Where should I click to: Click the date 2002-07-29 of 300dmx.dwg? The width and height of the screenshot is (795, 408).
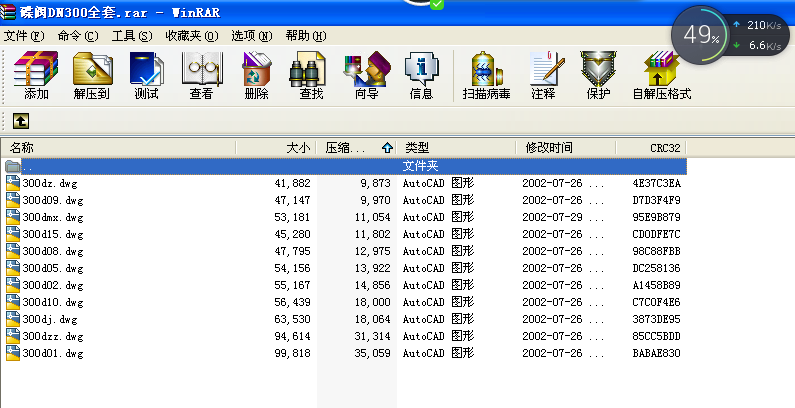point(552,217)
